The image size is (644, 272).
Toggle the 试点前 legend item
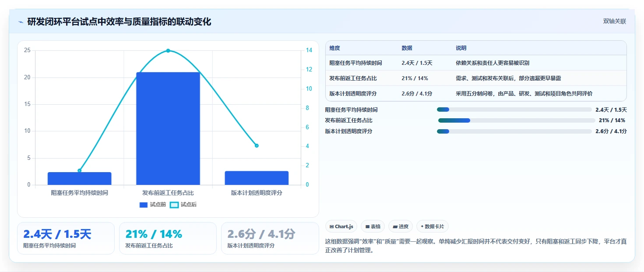tap(153, 205)
